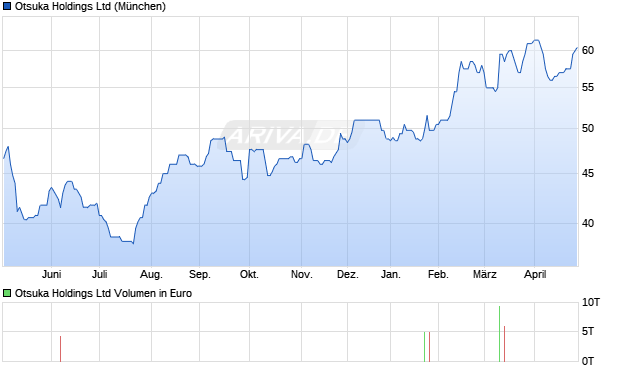Click the 'Dez.' month label
The width and height of the screenshot is (620, 371).
[x=348, y=274]
